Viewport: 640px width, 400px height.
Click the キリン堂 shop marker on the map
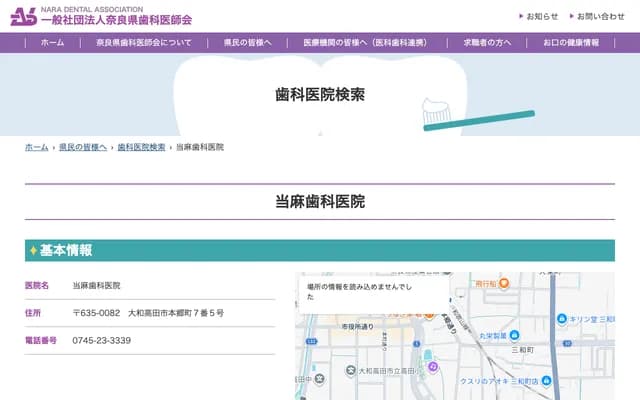point(562,319)
